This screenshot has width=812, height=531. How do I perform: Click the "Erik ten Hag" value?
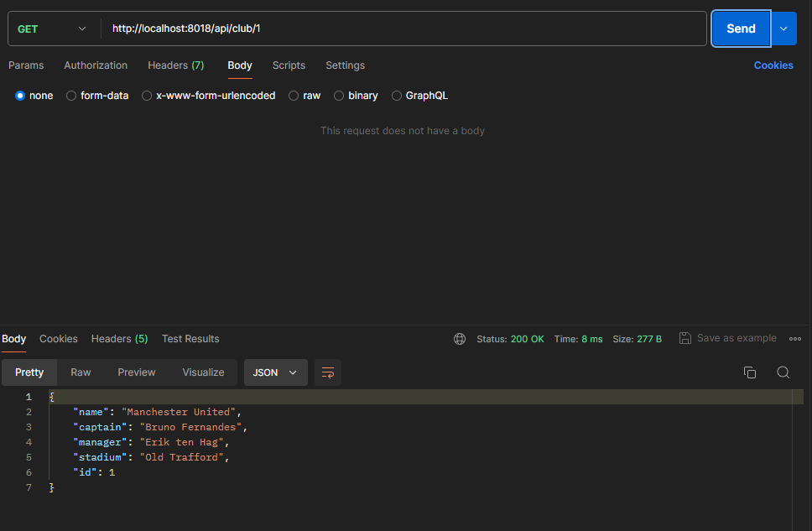[x=182, y=442]
